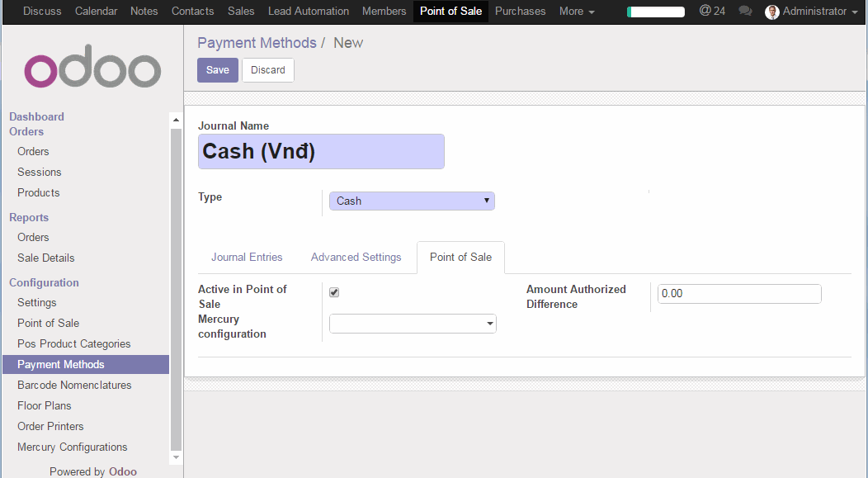
Task: Open the More menu in top bar
Action: (x=576, y=12)
